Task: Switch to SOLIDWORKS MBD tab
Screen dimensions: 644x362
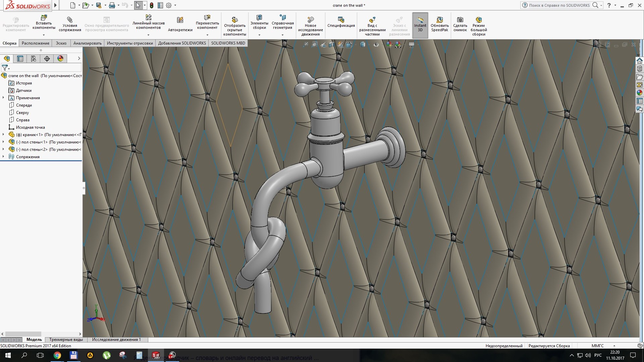Action: pyautogui.click(x=228, y=43)
